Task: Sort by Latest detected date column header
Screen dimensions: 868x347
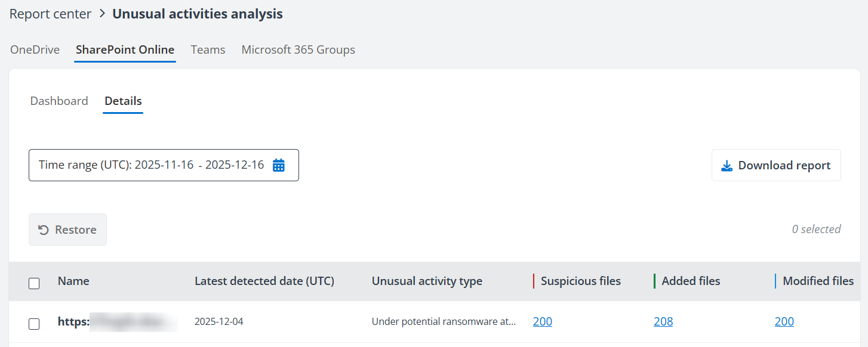Action: pos(264,281)
